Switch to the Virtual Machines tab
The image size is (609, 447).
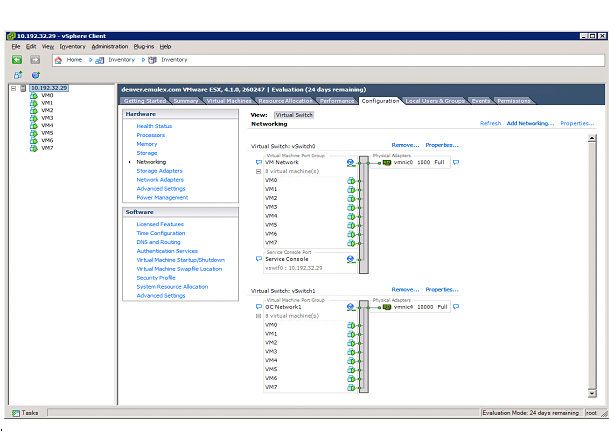click(x=229, y=101)
